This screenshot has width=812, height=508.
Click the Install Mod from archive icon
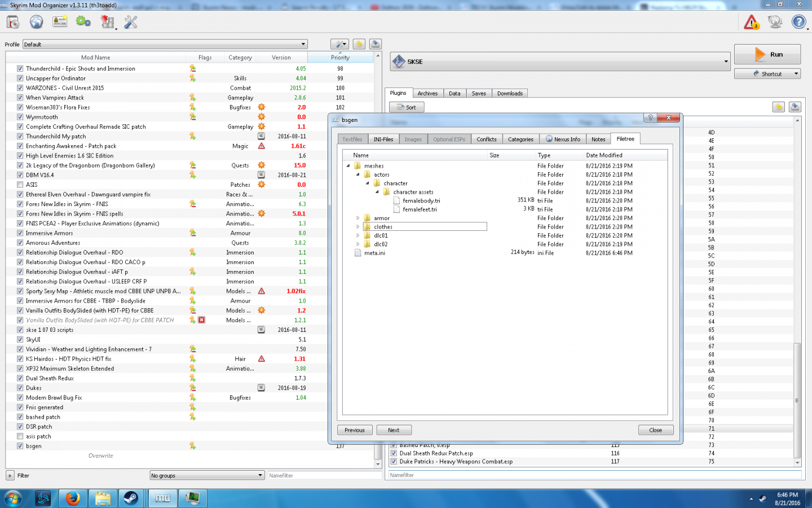click(13, 22)
